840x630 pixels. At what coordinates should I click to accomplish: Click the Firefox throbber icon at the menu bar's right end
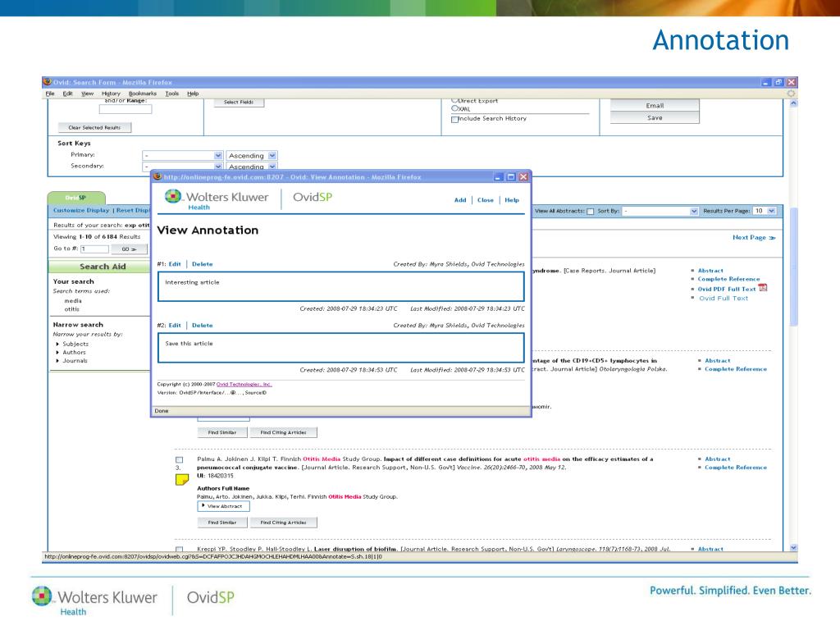(791, 94)
